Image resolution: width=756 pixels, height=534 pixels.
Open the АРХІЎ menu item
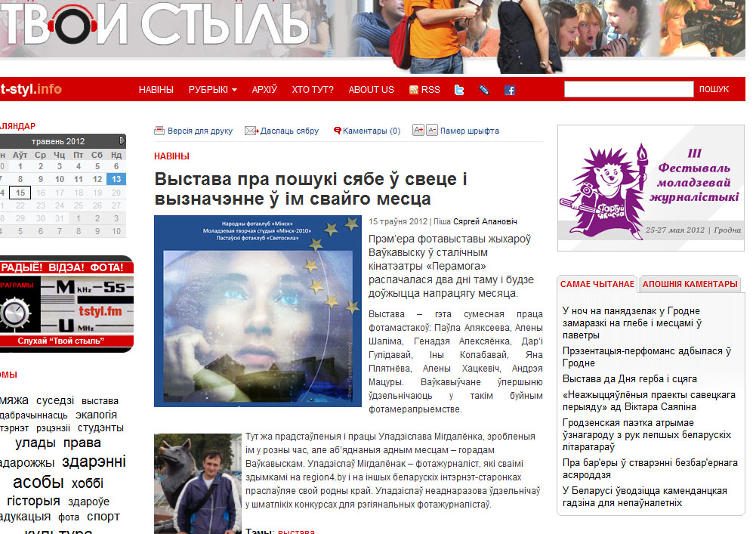(264, 90)
